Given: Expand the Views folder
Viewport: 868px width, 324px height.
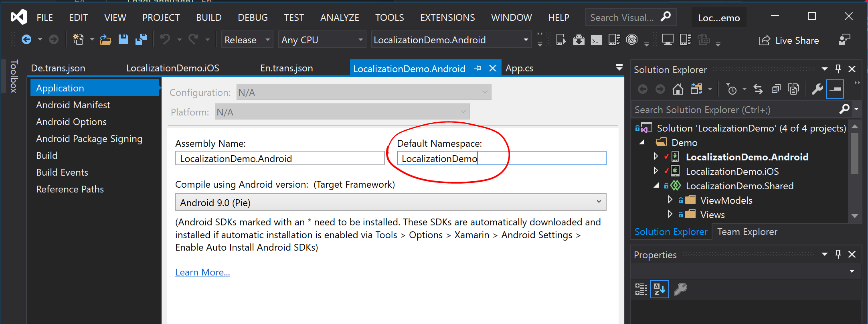Looking at the screenshot, I should [670, 214].
